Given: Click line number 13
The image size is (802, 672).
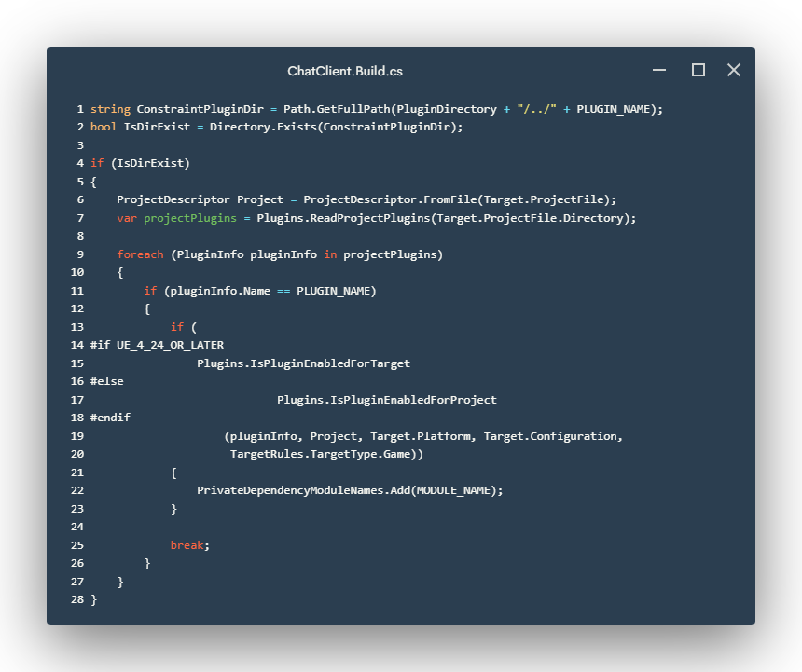Looking at the screenshot, I should point(77,327).
